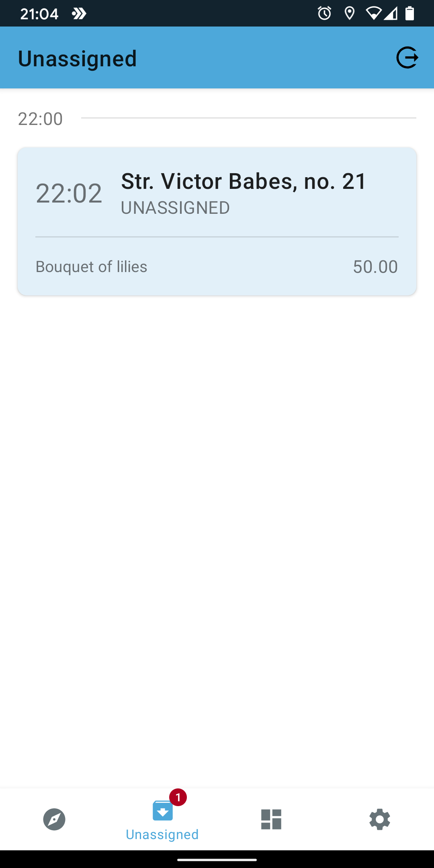Tap the battery status icon
The width and height of the screenshot is (434, 868).
[409, 14]
